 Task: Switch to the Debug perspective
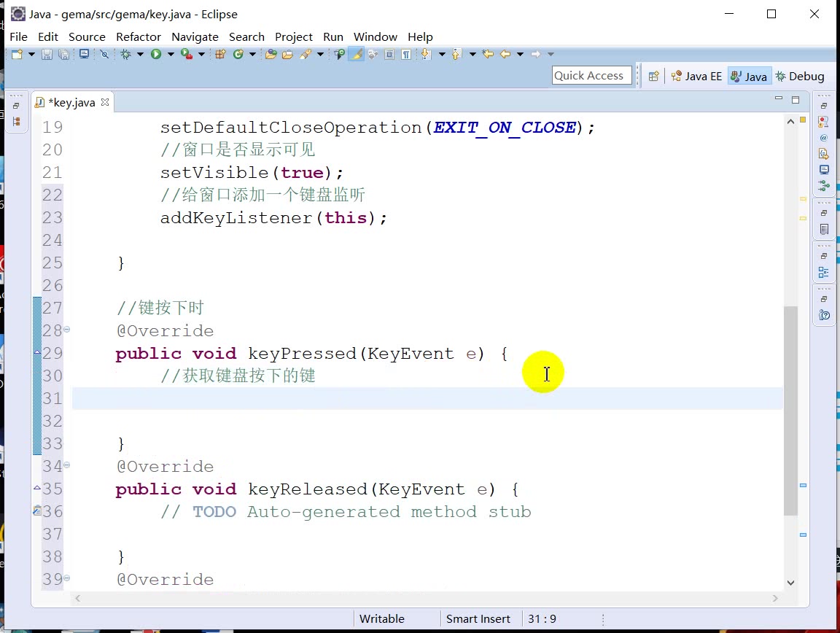pyautogui.click(x=800, y=76)
